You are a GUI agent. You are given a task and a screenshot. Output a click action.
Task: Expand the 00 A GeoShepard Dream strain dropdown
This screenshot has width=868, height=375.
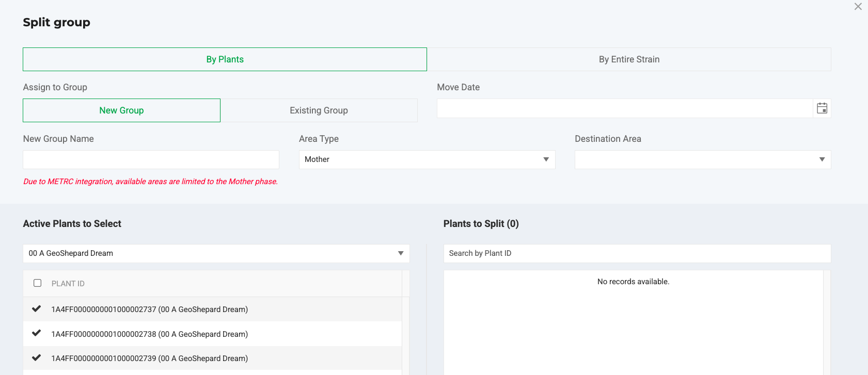(400, 253)
